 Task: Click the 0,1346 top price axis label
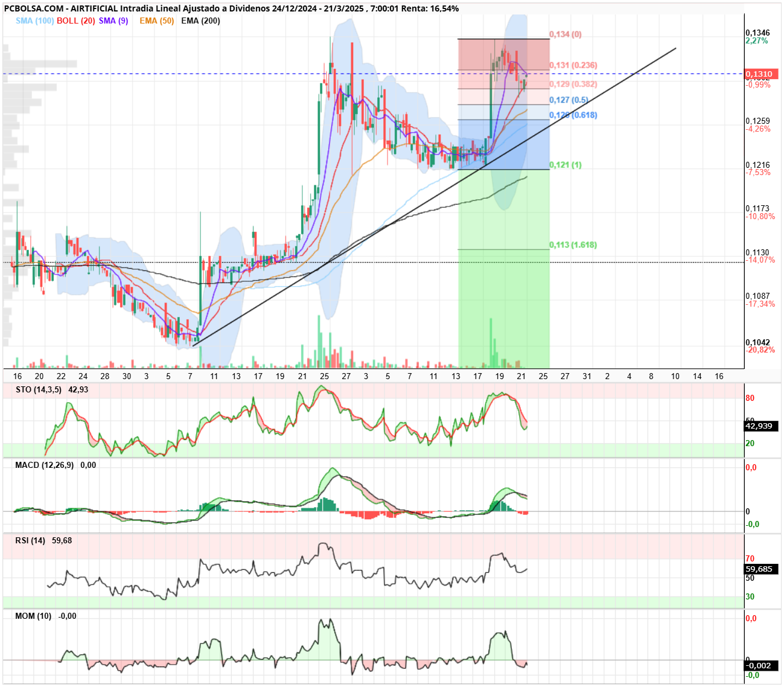[x=757, y=33]
